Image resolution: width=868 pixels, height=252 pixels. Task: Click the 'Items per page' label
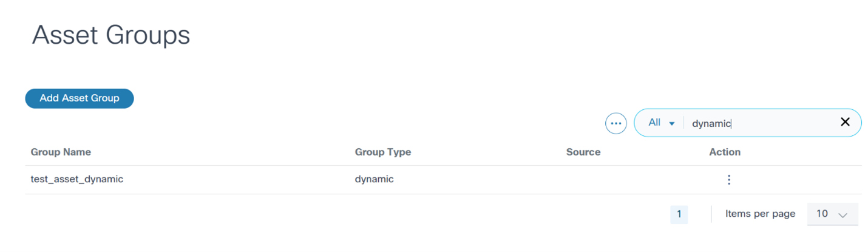pyautogui.click(x=760, y=214)
